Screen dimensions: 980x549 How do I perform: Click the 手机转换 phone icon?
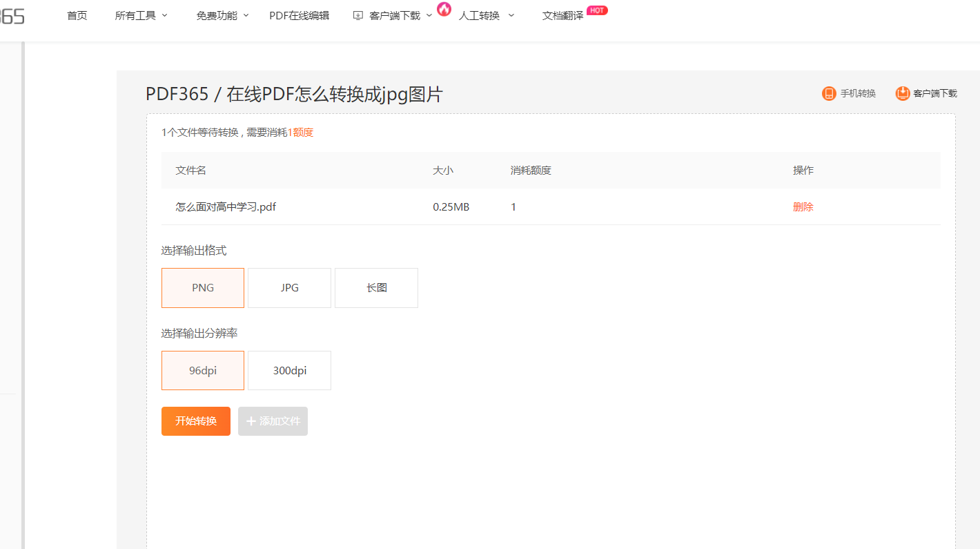pos(829,93)
